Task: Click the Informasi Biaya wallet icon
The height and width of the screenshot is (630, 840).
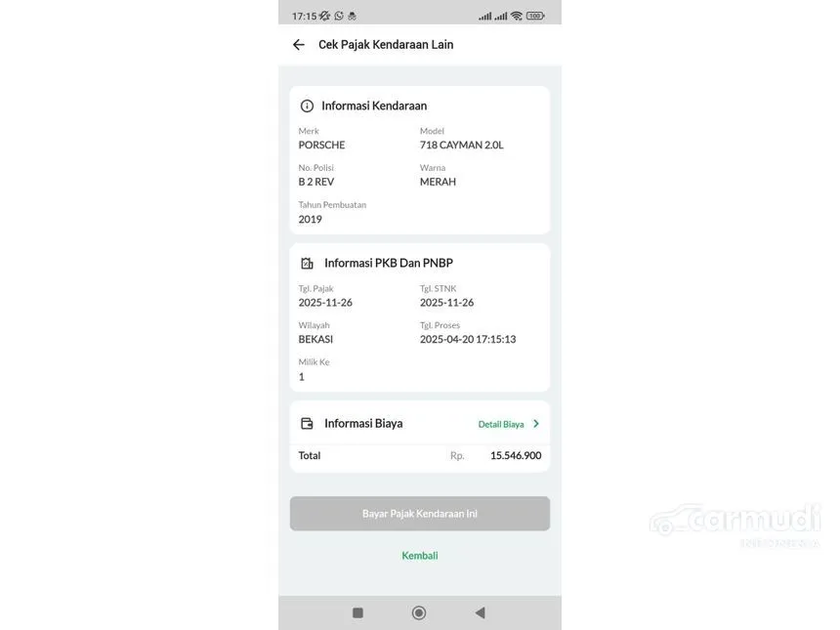Action: click(307, 424)
